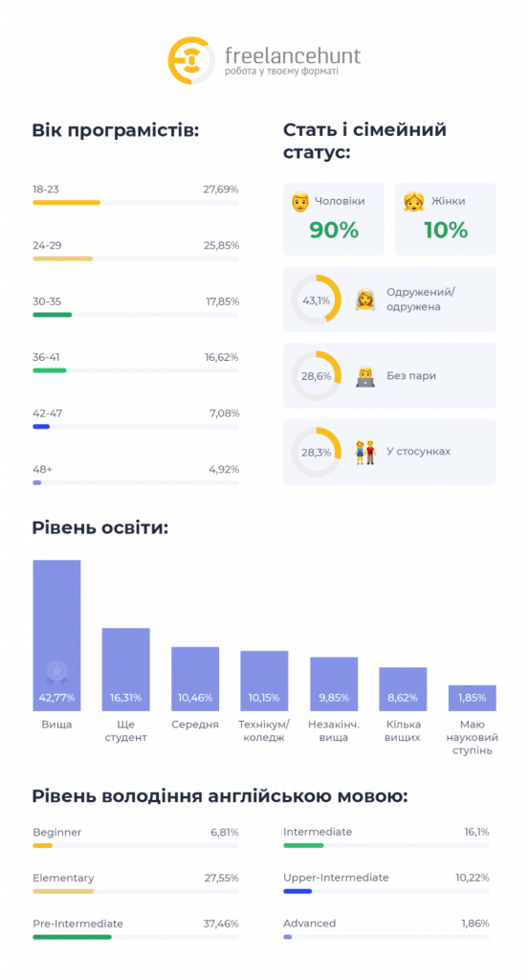Click the freelancehunt logo icon
529x980 pixels.
click(191, 60)
